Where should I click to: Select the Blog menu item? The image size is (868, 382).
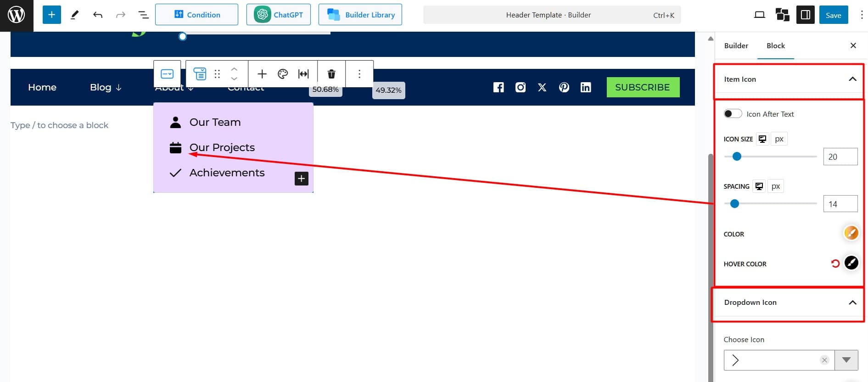[x=105, y=87]
